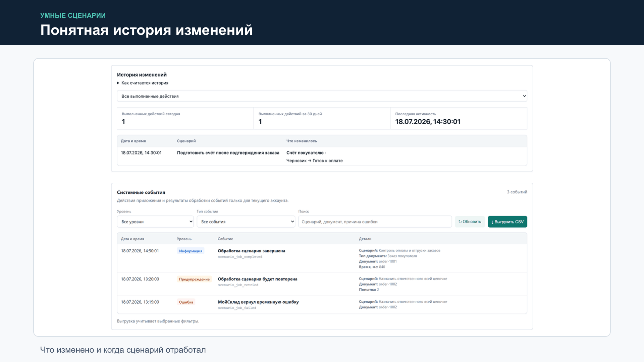Click 'Событие' column header
The image size is (644, 362).
(225, 239)
